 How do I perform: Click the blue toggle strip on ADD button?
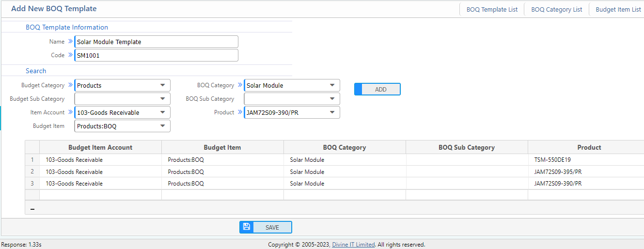pos(358,89)
